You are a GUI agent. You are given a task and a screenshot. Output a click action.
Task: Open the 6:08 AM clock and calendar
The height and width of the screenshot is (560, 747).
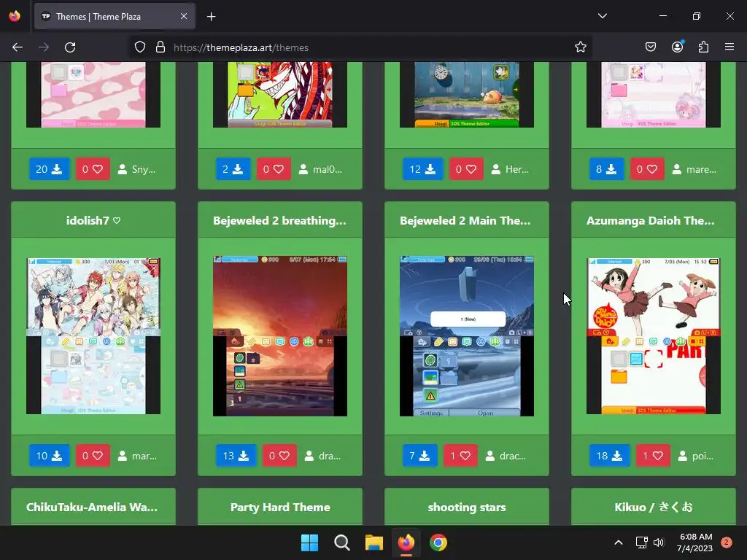694,542
